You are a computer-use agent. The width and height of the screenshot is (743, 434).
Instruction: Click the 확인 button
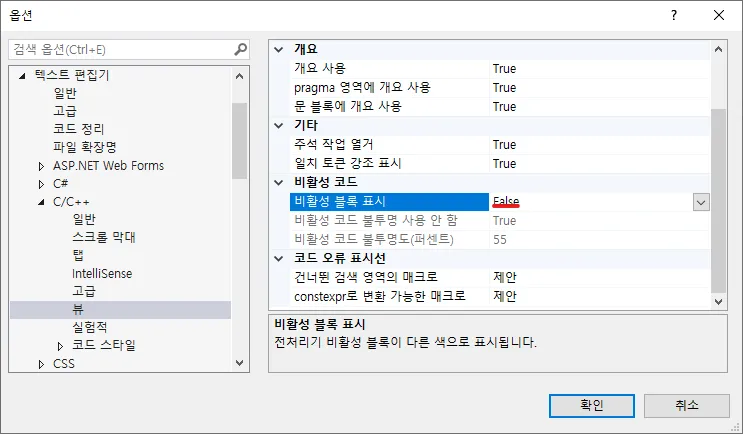[591, 405]
